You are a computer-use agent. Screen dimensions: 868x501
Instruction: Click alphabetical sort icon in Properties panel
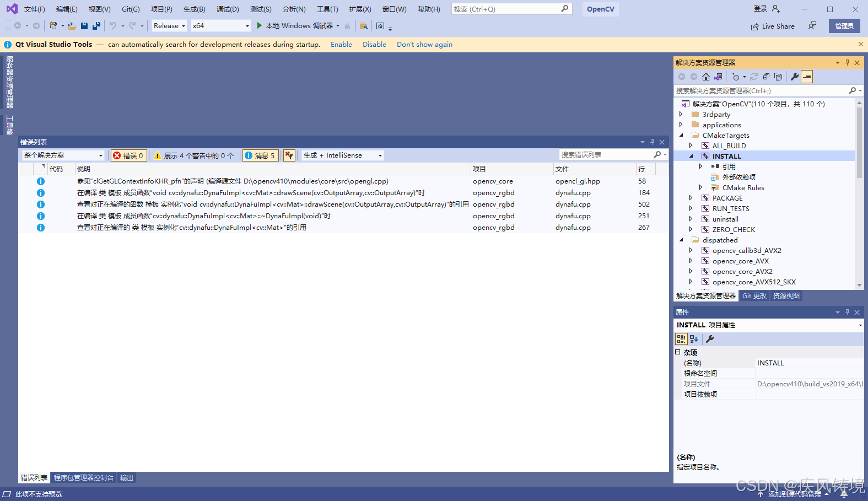pyautogui.click(x=694, y=339)
